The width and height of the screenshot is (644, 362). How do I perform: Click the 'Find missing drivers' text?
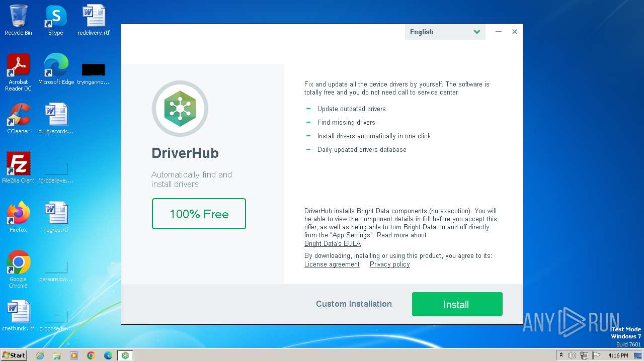click(x=346, y=122)
